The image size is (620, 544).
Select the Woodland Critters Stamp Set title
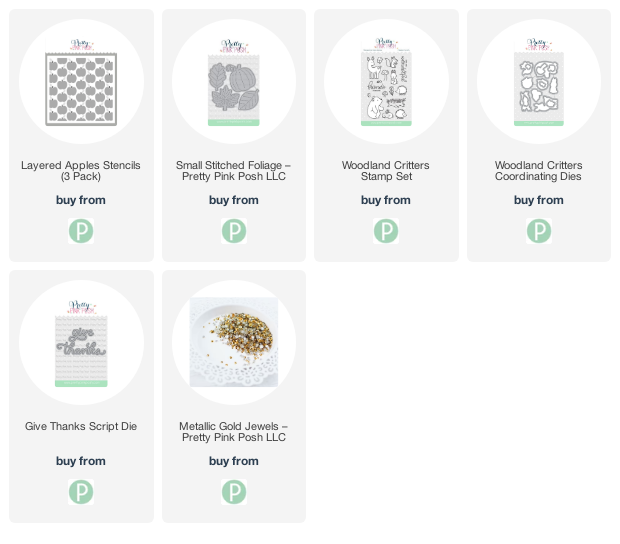(386, 171)
